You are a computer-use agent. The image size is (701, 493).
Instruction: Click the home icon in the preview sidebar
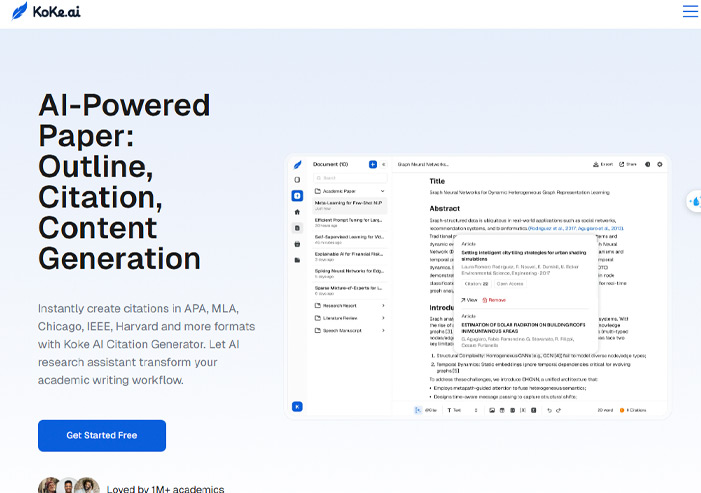click(x=297, y=212)
